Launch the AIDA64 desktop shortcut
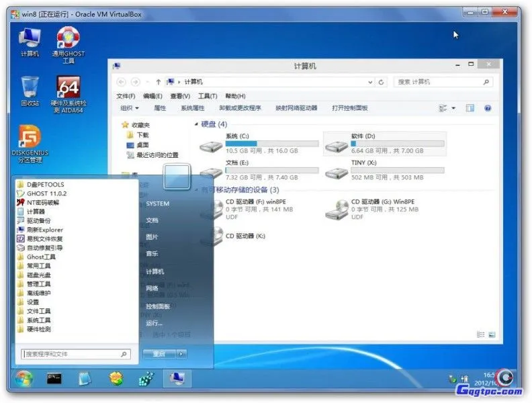 [69, 94]
